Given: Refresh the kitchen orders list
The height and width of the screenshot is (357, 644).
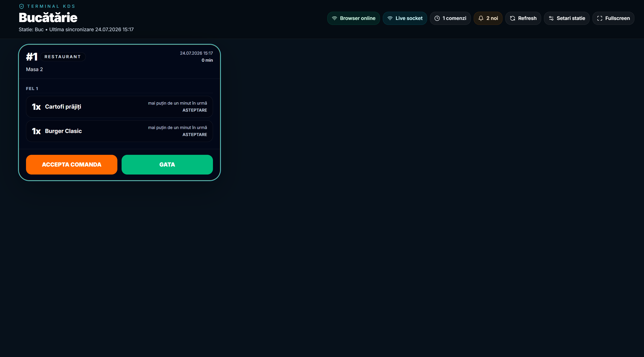Looking at the screenshot, I should pyautogui.click(x=523, y=18).
